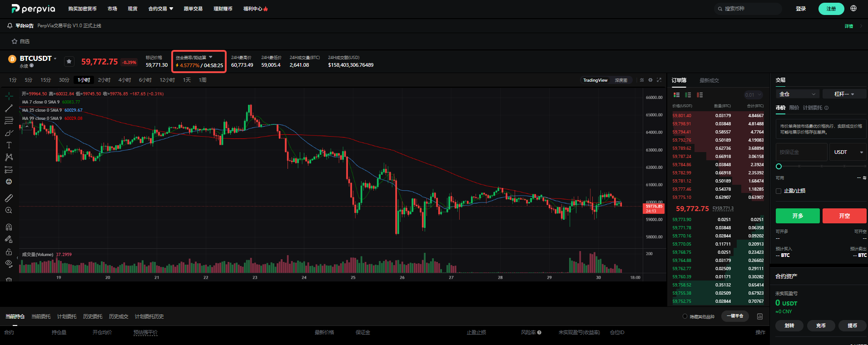Open the language globe icon
Image resolution: width=868 pixels, height=345 pixels.
tap(853, 9)
